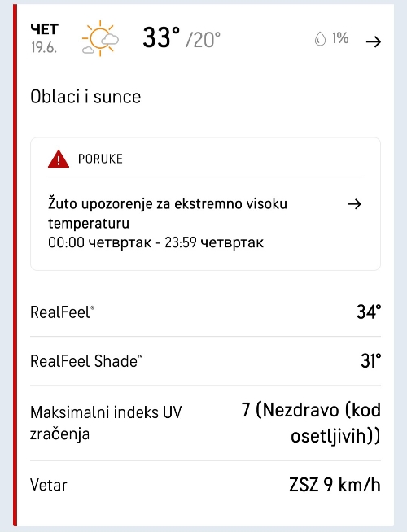Click the ЧЕТ 19.6. date label
This screenshot has width=407, height=532.
pyautogui.click(x=45, y=38)
